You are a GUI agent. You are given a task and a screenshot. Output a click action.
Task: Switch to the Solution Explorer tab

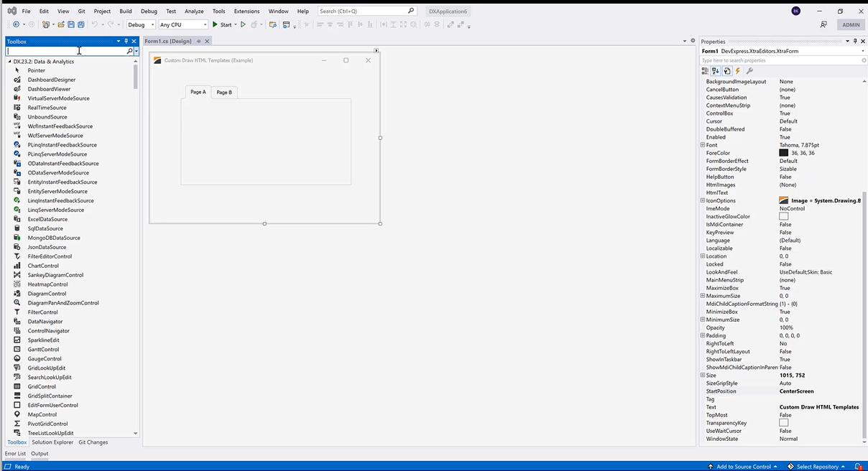pyautogui.click(x=52, y=442)
